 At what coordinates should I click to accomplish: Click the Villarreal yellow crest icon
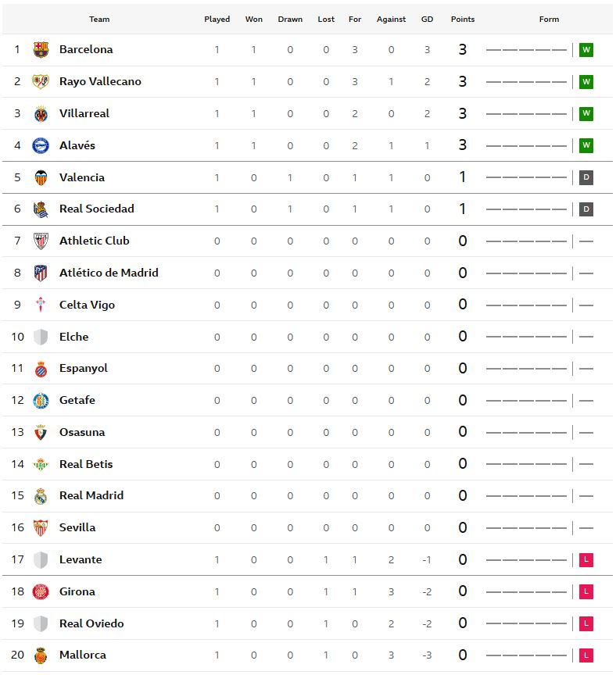41,114
